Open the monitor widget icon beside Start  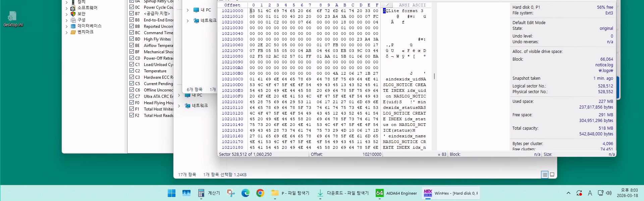[x=186, y=193]
